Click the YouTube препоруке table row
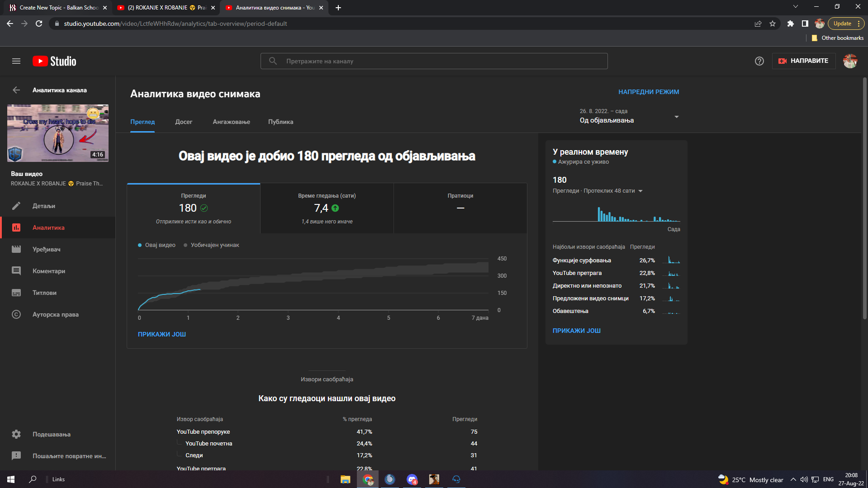 [327, 432]
